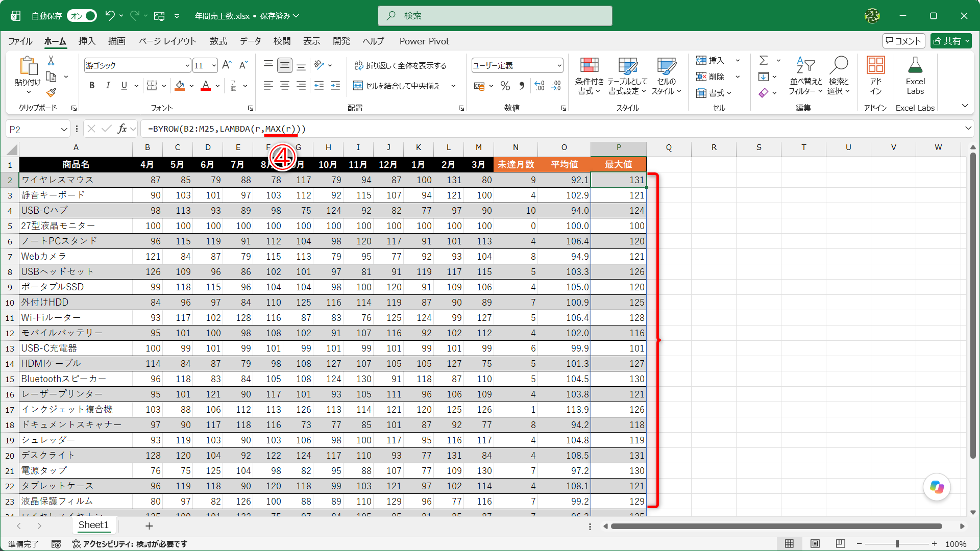Toggle bold formatting
The width and height of the screenshot is (980, 551).
point(92,86)
